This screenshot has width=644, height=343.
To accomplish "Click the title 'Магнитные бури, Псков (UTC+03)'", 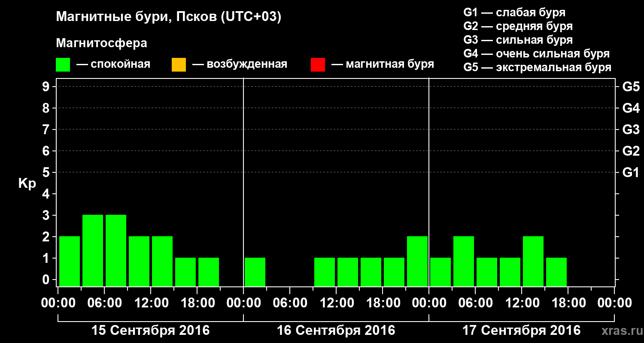I will coord(169,17).
